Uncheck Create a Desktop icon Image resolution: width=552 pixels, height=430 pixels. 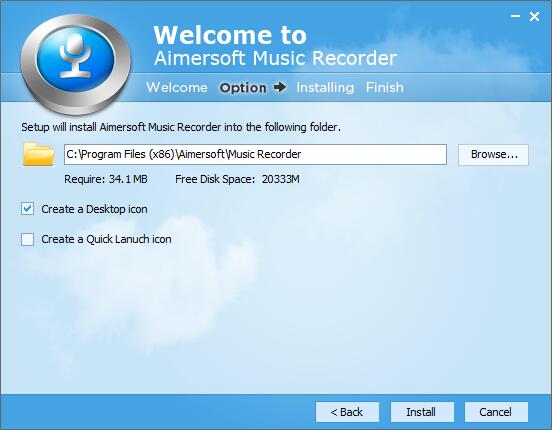(x=27, y=209)
